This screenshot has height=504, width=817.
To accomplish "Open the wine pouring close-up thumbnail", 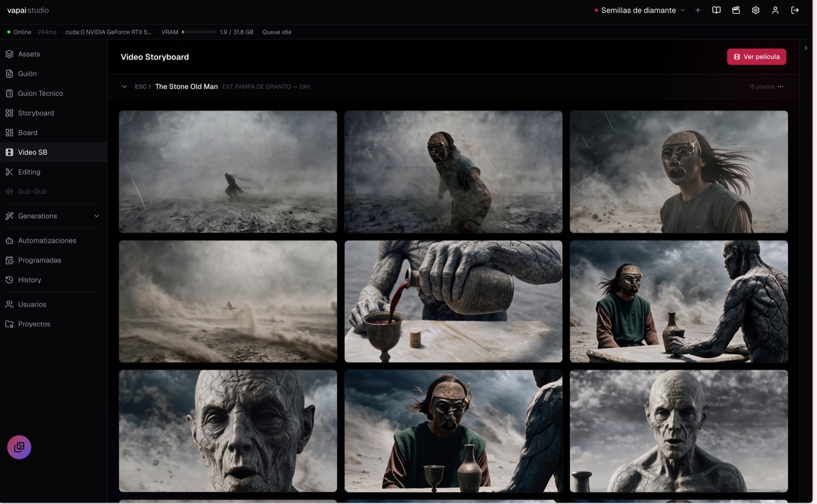I will [x=453, y=301].
